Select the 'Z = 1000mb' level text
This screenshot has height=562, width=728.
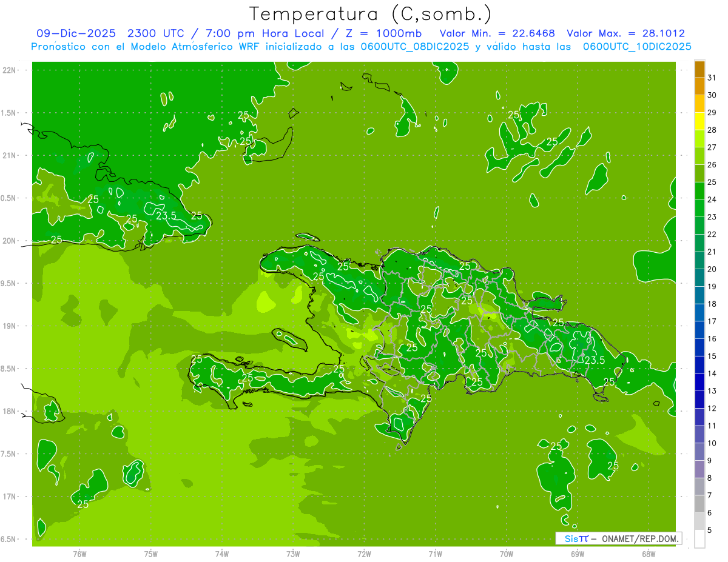point(382,33)
